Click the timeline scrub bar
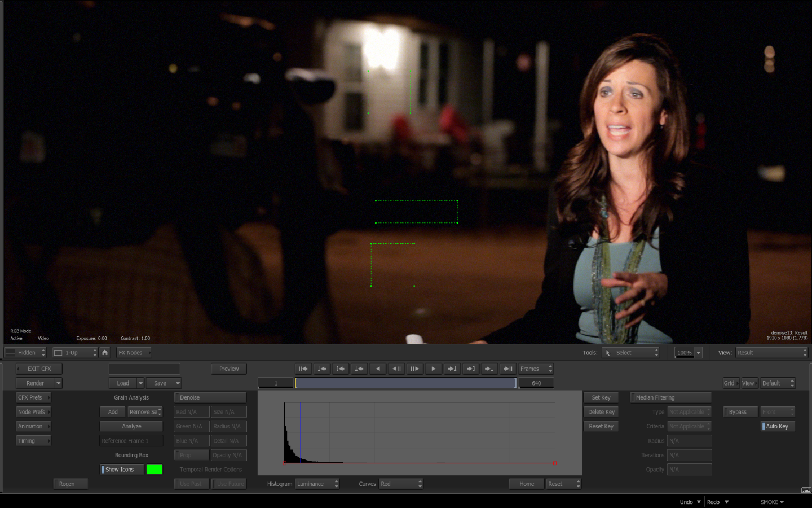 coord(405,383)
